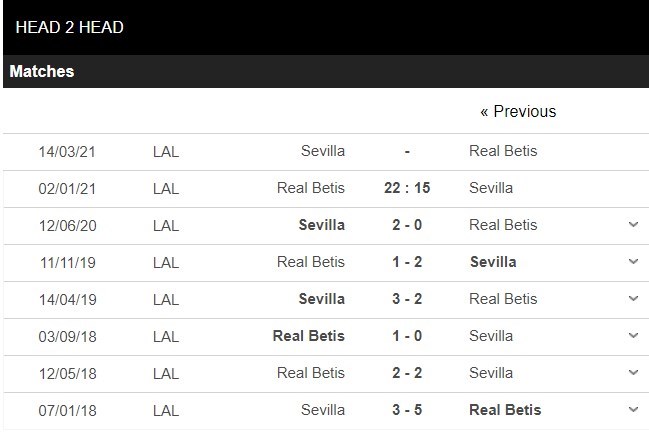Click the 1 - 2 score on 11/11/19
This screenshot has width=649, height=433.
click(x=407, y=262)
